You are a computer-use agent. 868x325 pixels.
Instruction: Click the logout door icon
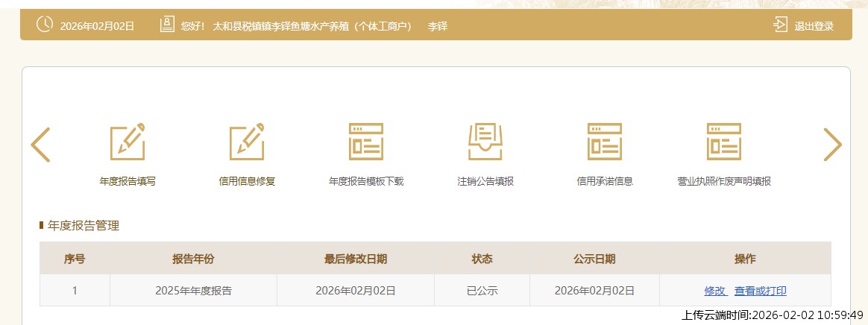(780, 25)
